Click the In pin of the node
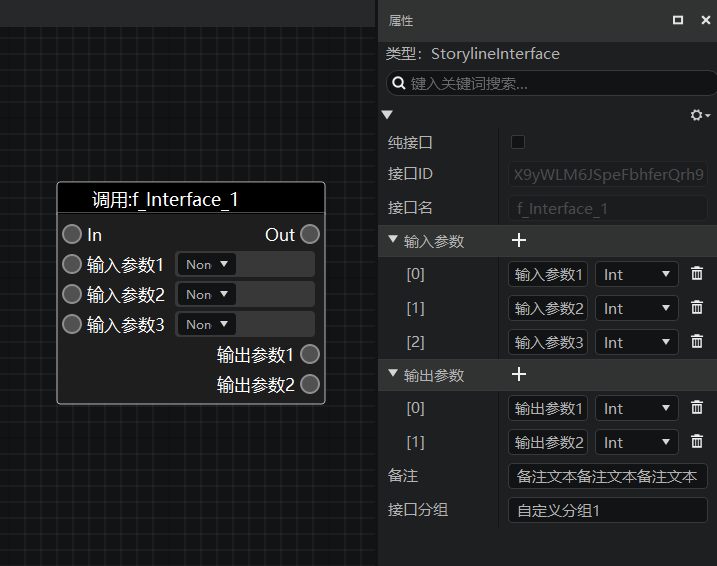The image size is (717, 566). (72, 234)
